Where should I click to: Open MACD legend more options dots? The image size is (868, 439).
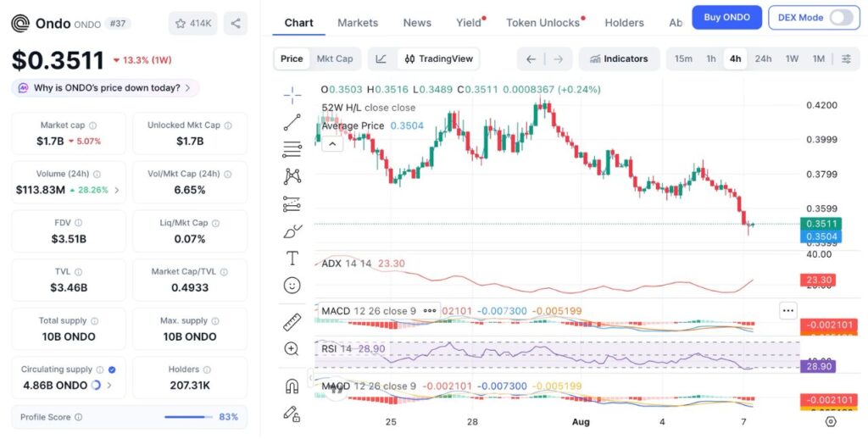pyautogui.click(x=430, y=310)
